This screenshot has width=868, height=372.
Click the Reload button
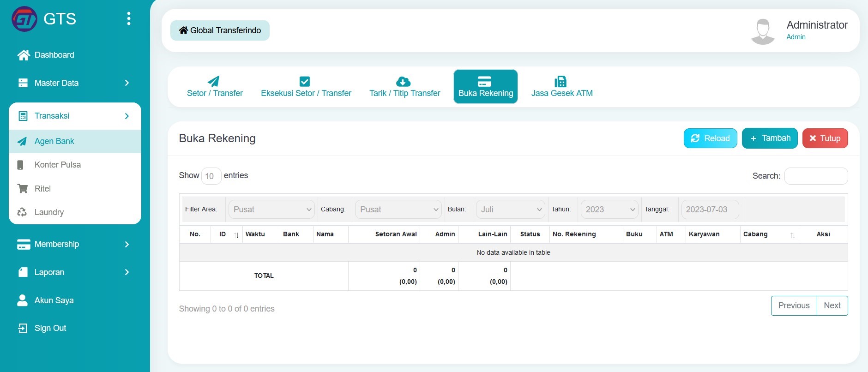710,138
